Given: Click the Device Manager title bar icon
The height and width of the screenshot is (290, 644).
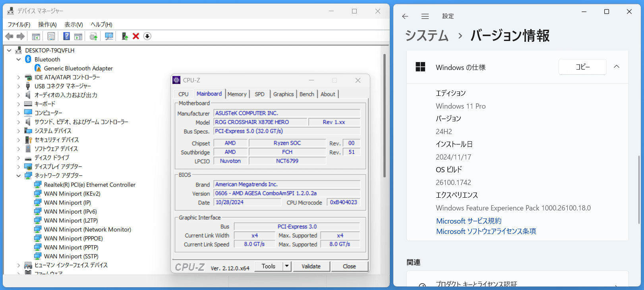Looking at the screenshot, I should (x=10, y=11).
